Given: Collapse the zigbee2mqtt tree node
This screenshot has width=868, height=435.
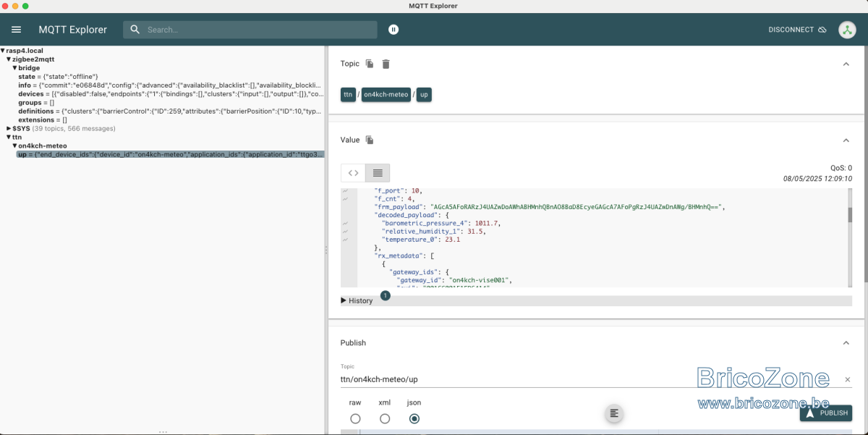Looking at the screenshot, I should [x=9, y=59].
